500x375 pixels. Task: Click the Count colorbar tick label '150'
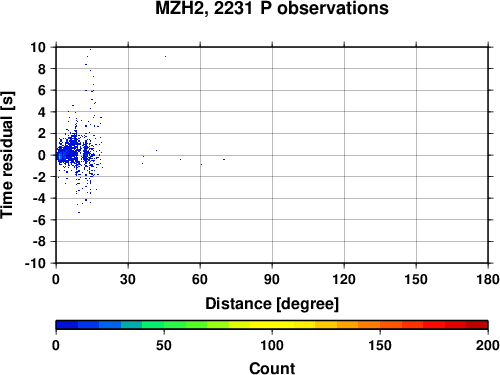click(x=380, y=345)
